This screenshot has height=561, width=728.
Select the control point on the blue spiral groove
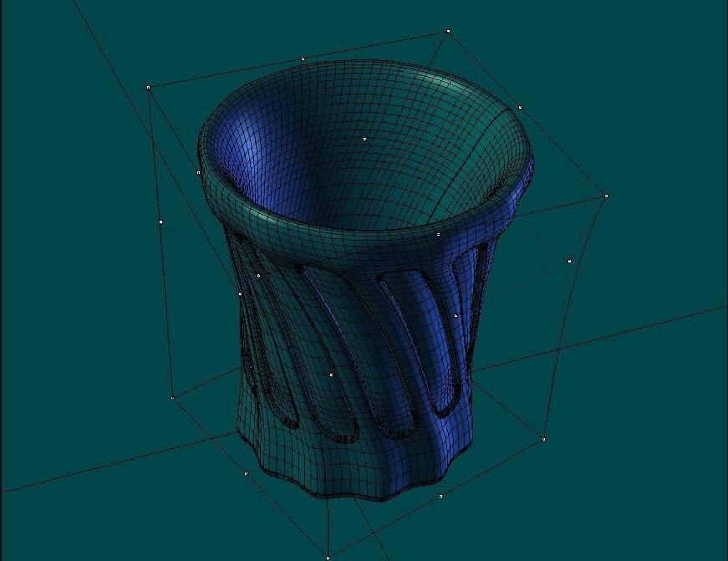pos(456,315)
